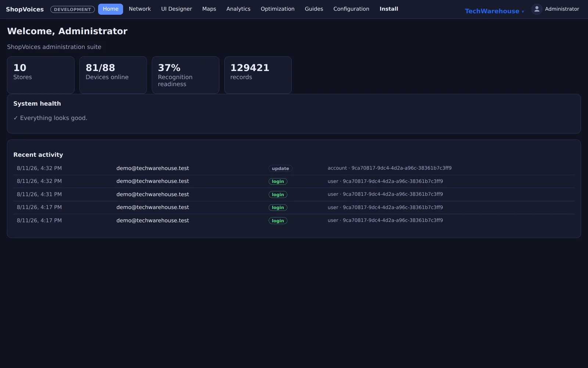
Task: Open the 10 Stores stat card
Action: pyautogui.click(x=41, y=75)
